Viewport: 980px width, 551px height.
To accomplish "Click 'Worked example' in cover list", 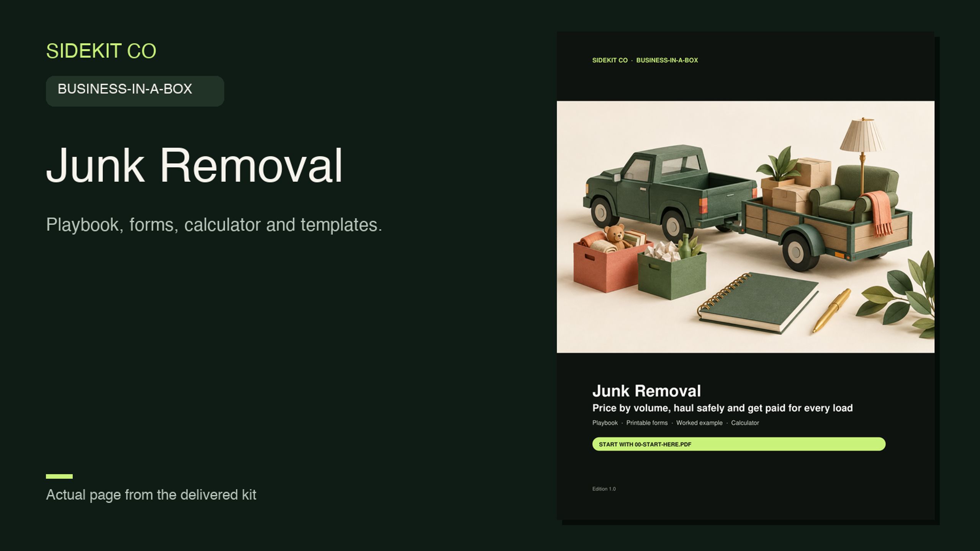I will click(699, 423).
